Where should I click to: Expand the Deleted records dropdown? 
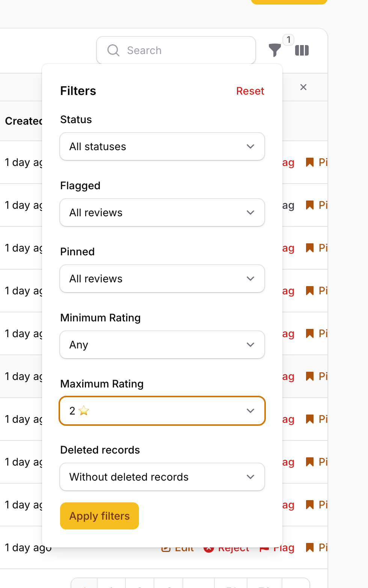[x=162, y=477]
